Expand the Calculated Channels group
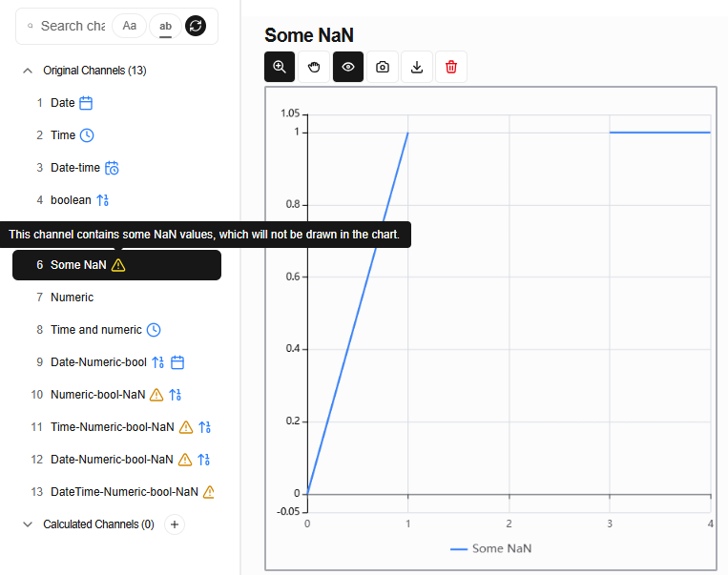 click(28, 524)
